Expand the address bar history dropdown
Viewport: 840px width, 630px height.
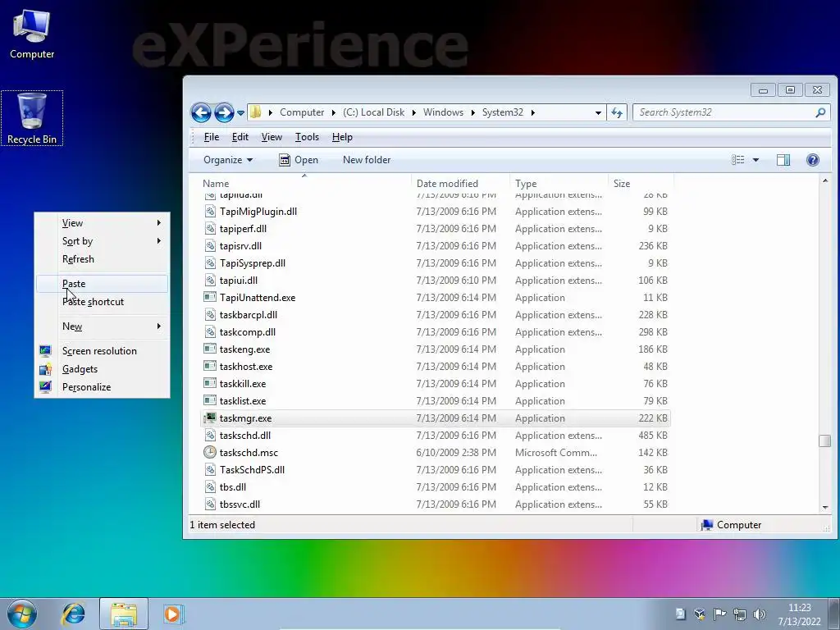tap(598, 113)
